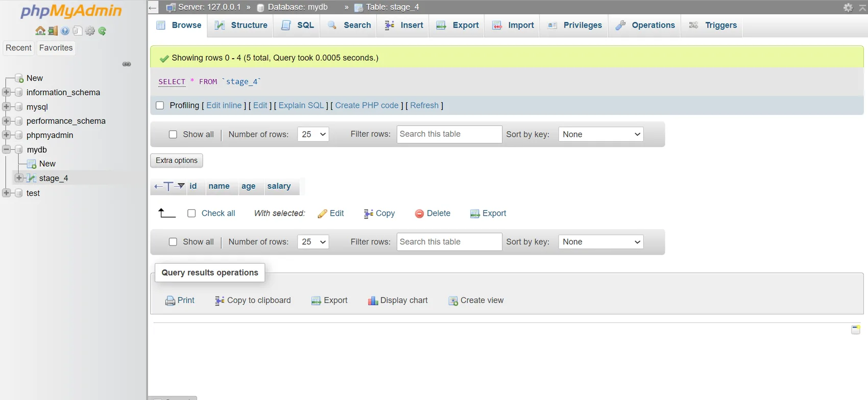This screenshot has height=400, width=868.
Task: Open the upper Number of rows dropdown
Action: click(x=313, y=135)
